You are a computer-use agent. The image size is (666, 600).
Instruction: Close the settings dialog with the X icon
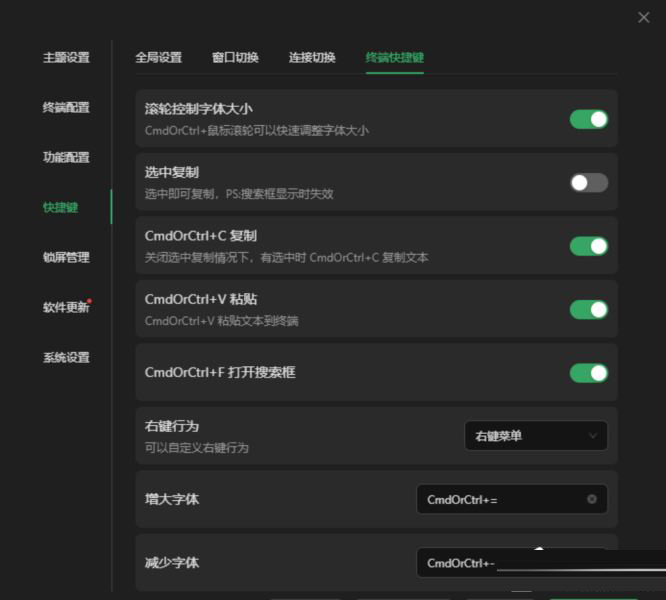pyautogui.click(x=644, y=17)
